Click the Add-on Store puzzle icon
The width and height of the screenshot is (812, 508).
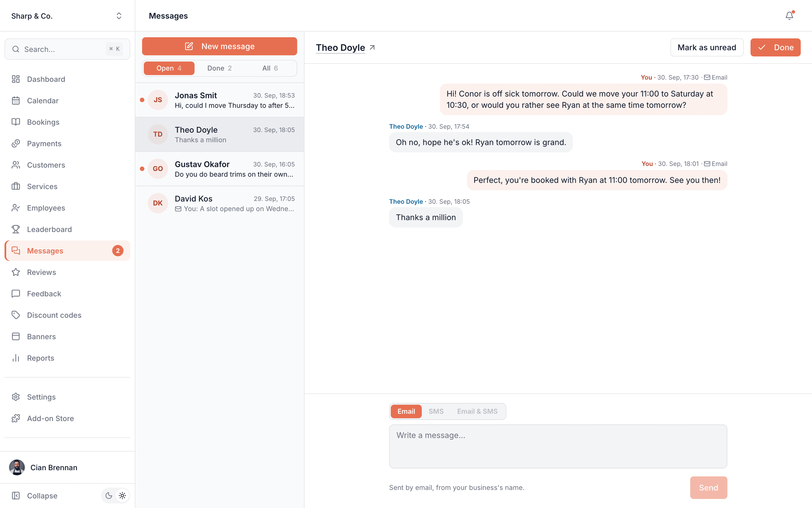point(16,418)
